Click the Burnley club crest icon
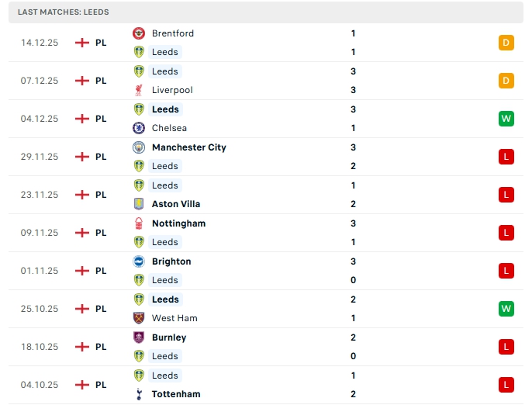Image resolution: width=532 pixels, height=405 pixels. (139, 337)
